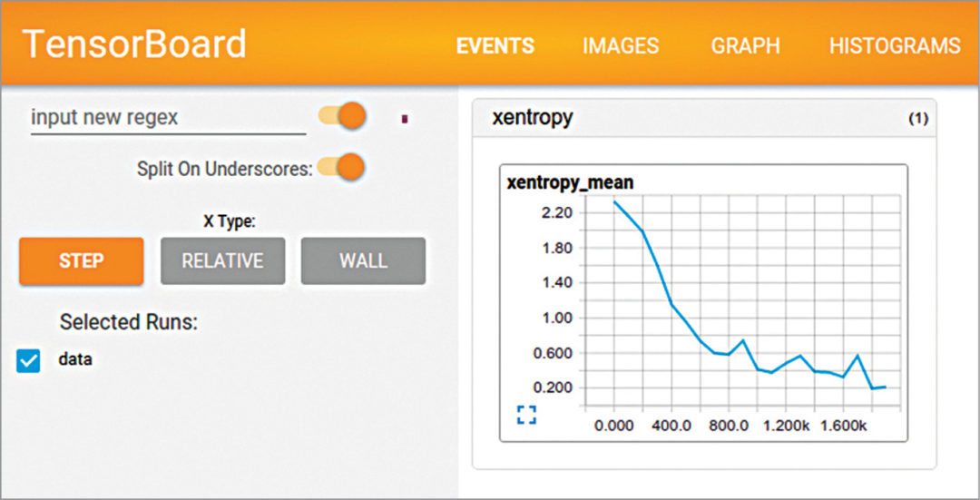Expand the xentropy_mean chart to full size
This screenshot has width=980, height=500.
[526, 416]
